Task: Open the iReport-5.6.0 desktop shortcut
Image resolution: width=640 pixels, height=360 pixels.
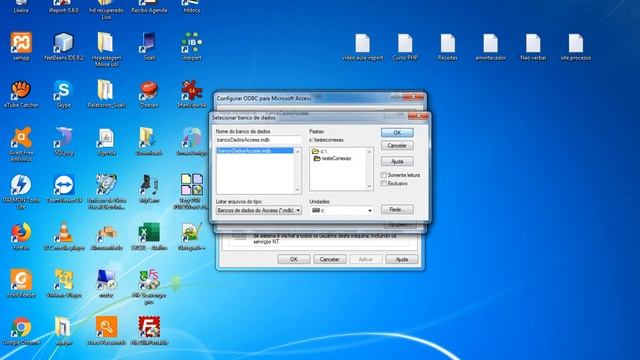Action: coord(64,6)
